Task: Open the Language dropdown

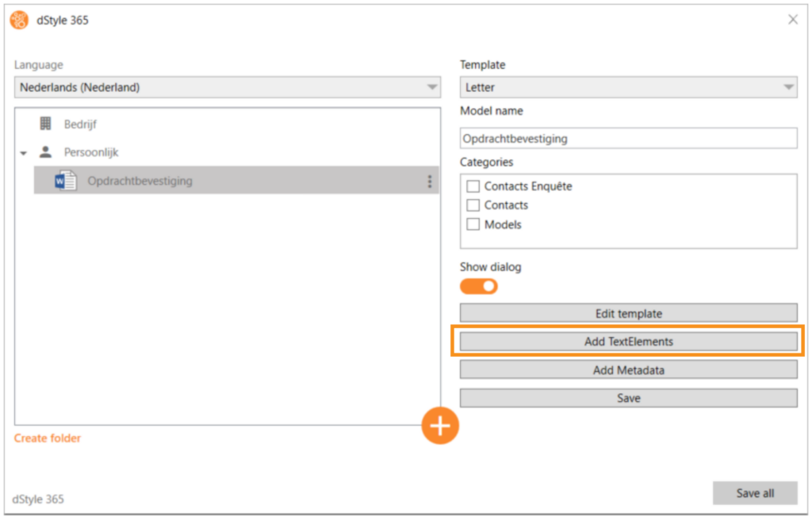Action: (x=228, y=87)
